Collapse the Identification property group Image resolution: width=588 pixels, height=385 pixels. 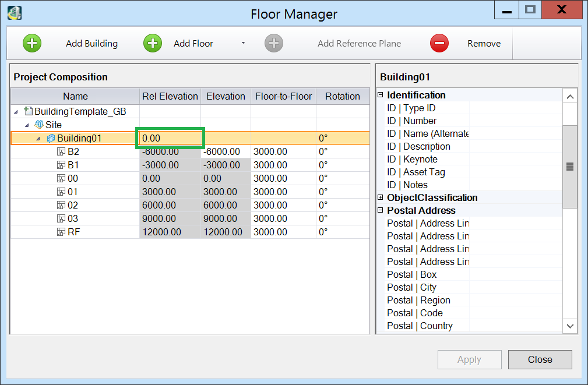point(381,95)
